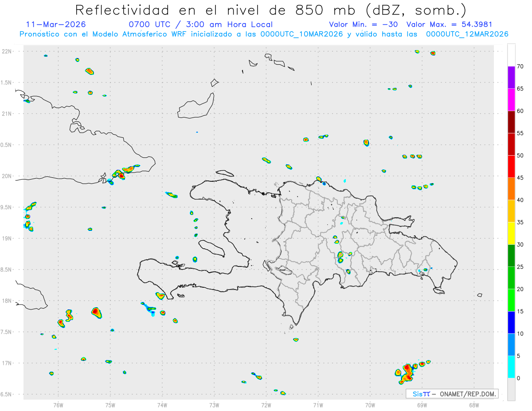
Task: Click the '22N' latitude label
Action: point(8,51)
